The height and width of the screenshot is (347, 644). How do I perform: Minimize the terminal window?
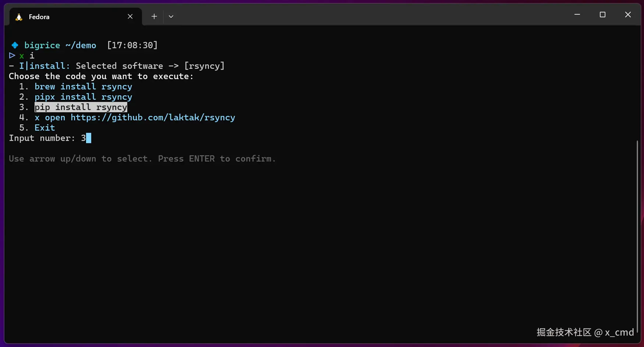[577, 15]
